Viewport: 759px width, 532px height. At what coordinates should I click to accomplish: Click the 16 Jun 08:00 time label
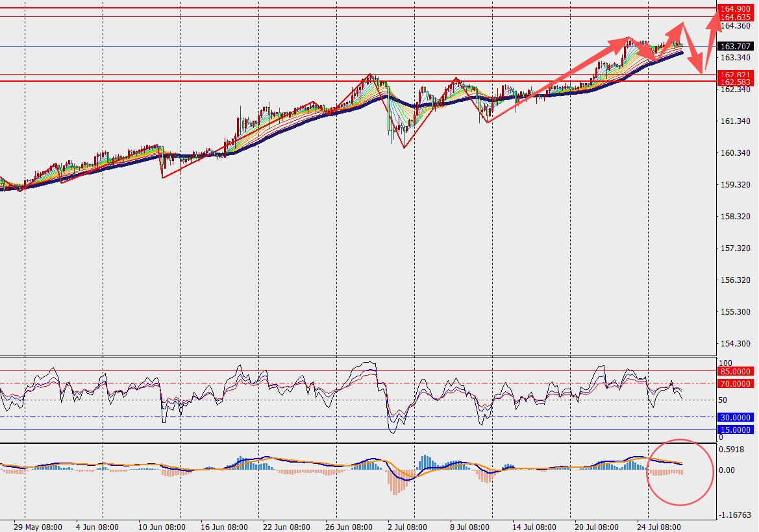click(224, 527)
